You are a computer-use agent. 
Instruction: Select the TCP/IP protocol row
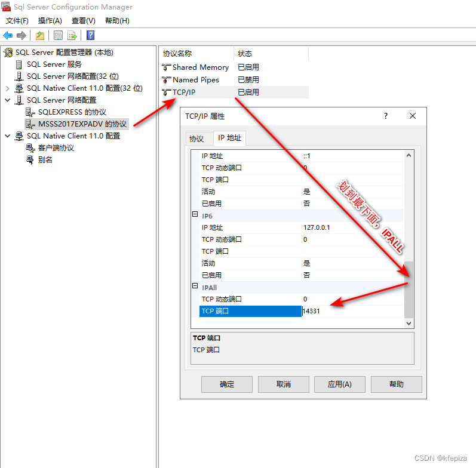coord(235,93)
